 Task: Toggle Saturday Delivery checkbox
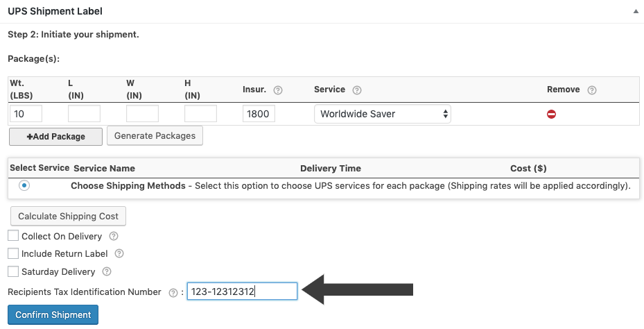coord(13,271)
